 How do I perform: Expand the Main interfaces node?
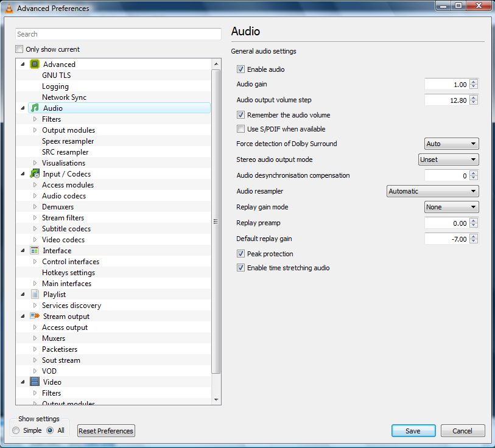[x=35, y=283]
